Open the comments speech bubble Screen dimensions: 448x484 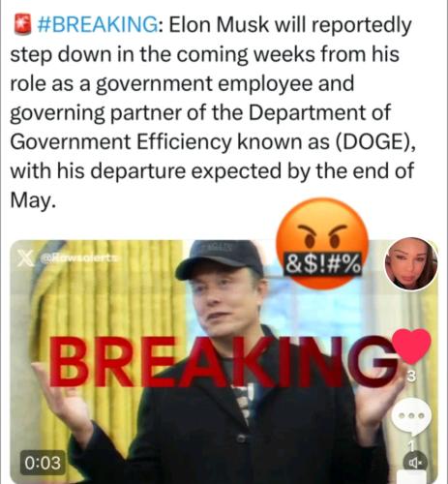point(411,417)
